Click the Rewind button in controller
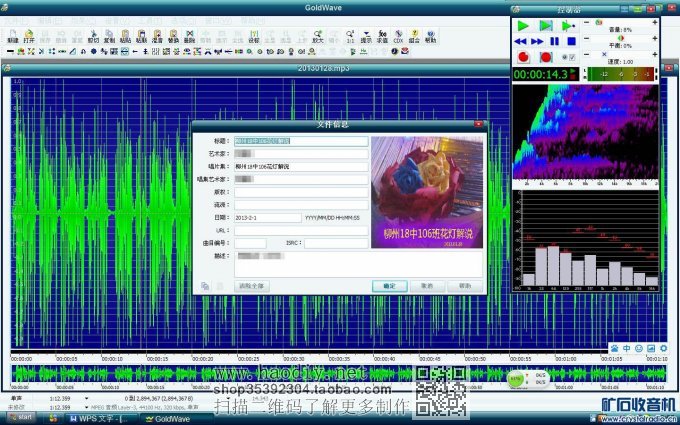Screen dimensions: 680x425 point(522,42)
